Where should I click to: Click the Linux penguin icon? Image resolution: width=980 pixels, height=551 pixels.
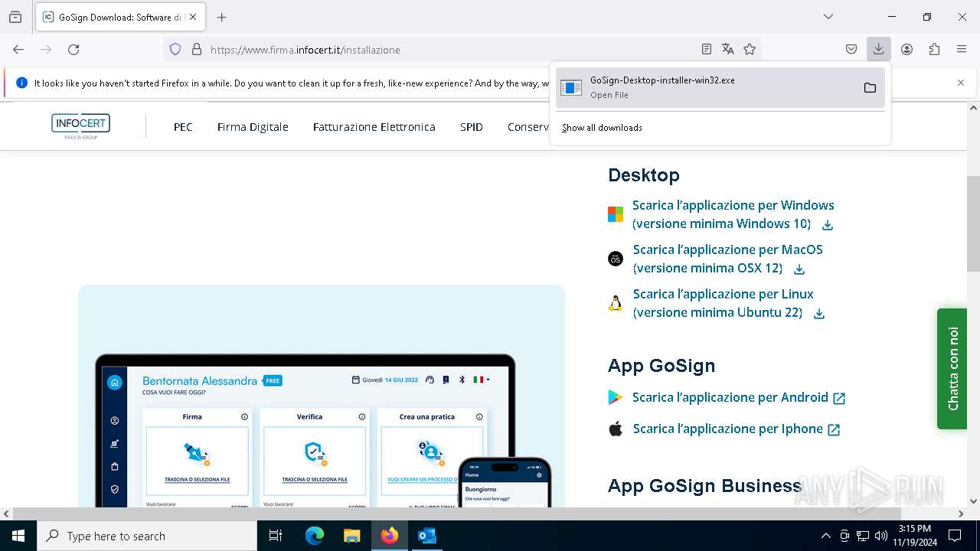click(616, 303)
